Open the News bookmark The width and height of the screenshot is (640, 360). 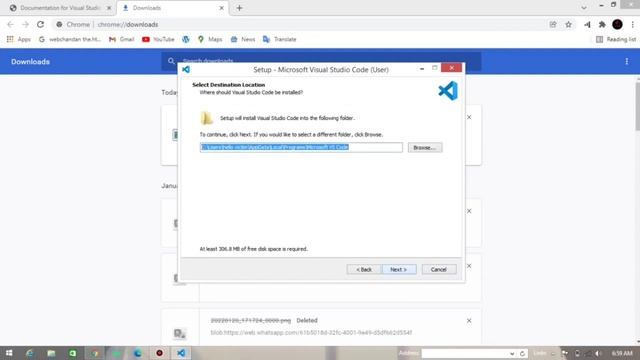coord(243,39)
